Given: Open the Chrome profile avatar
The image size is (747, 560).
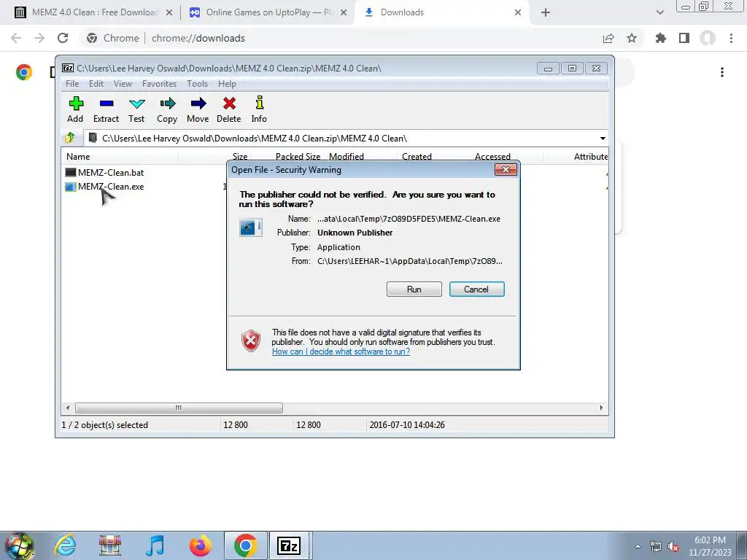Looking at the screenshot, I should tap(708, 38).
